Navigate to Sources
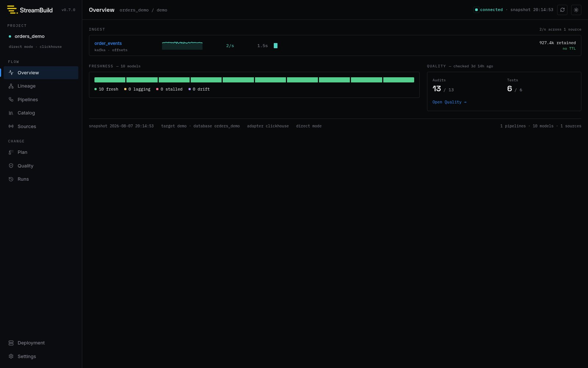588x368 pixels. (41, 127)
